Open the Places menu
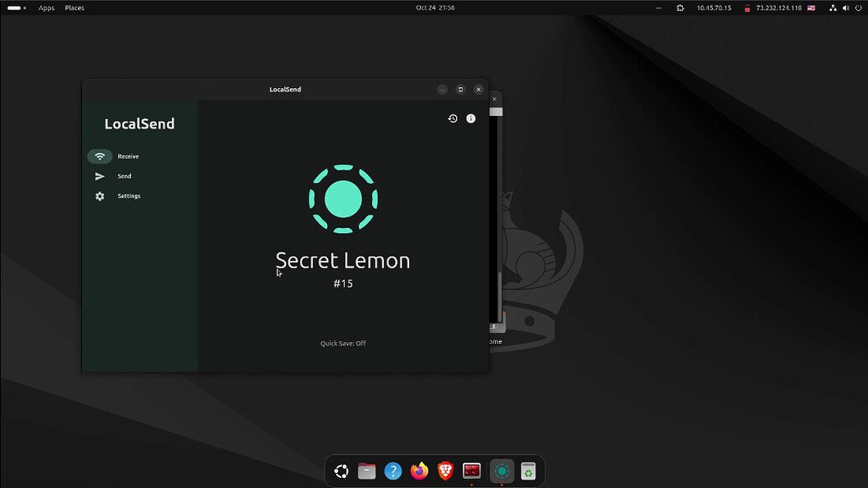This screenshot has width=868, height=488. tap(74, 8)
